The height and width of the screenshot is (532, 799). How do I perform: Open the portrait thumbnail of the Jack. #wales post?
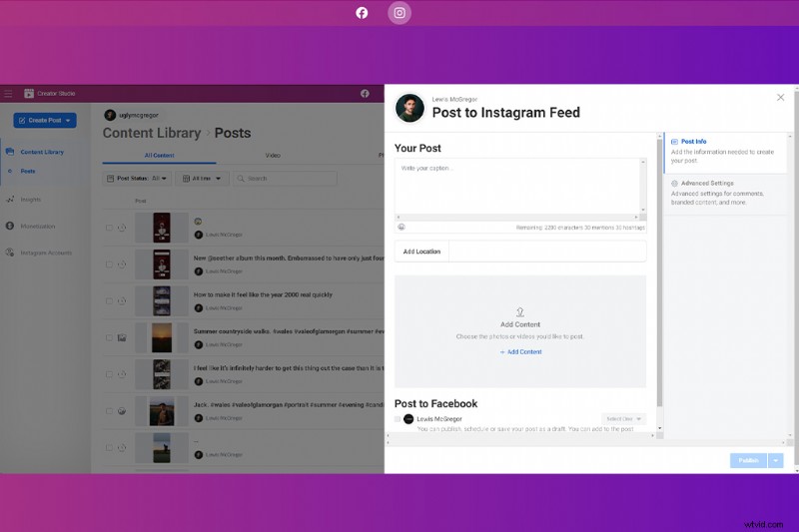(162, 411)
